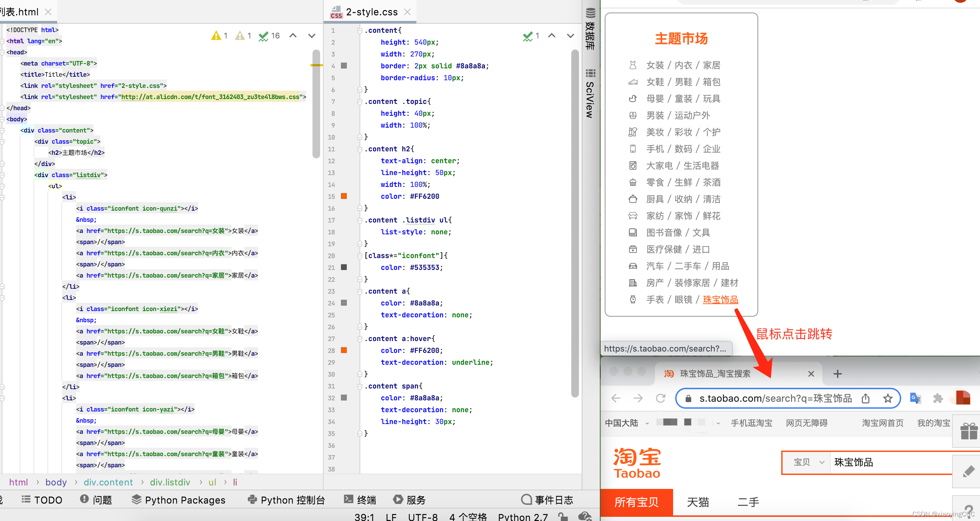This screenshot has height=521, width=980.
Task: Open the 服务 services tool window
Action: pyautogui.click(x=409, y=500)
